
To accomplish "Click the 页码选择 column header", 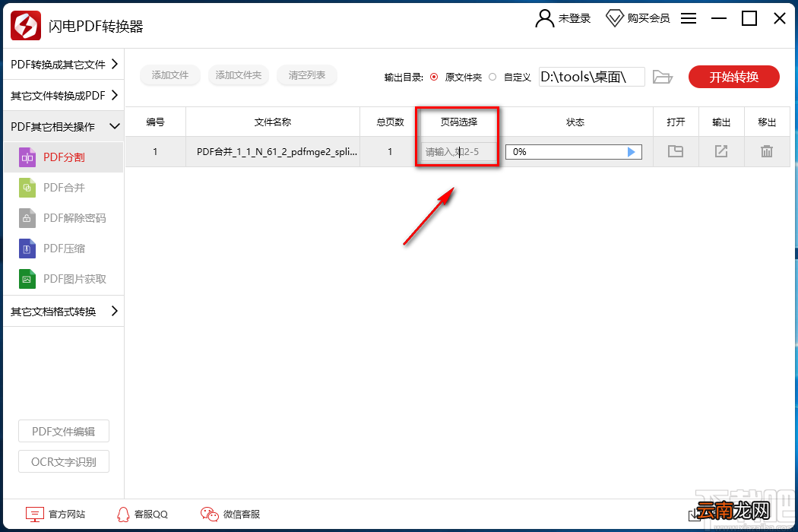I will [458, 122].
